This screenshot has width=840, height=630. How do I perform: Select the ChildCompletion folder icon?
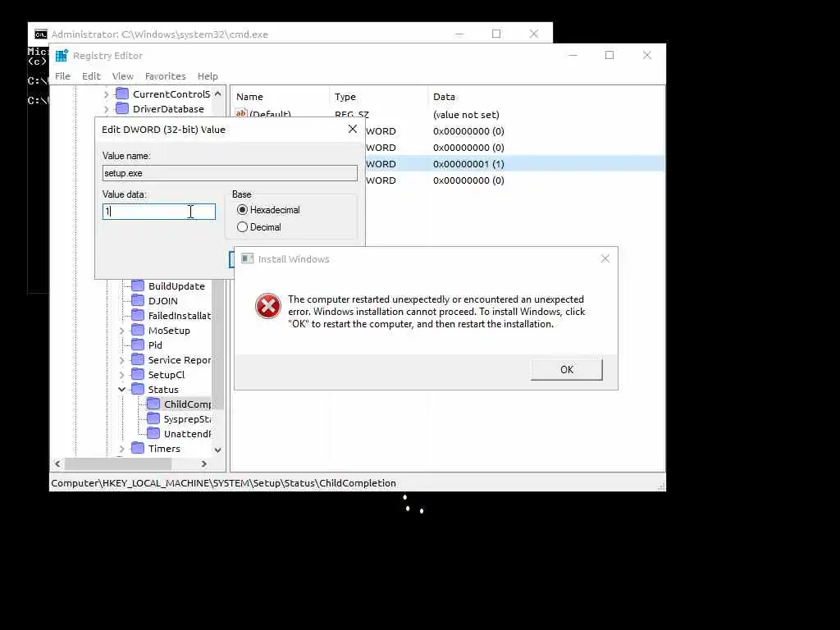(x=153, y=404)
